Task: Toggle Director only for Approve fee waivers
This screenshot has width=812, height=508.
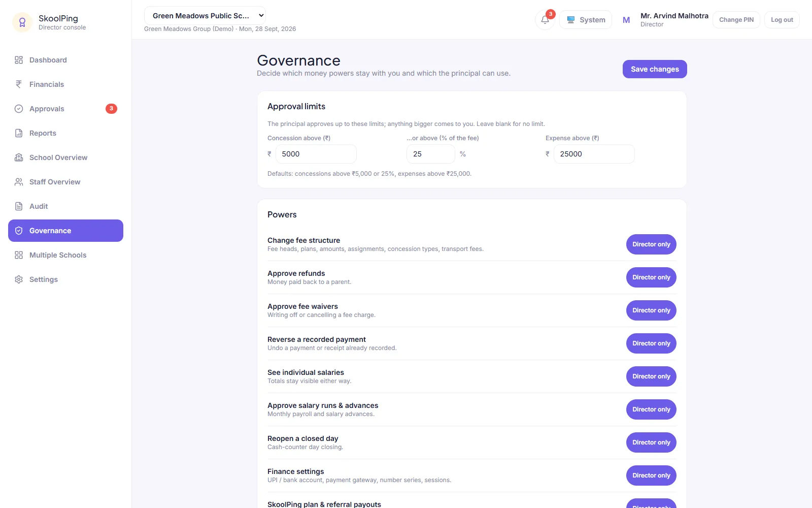Action: [651, 310]
